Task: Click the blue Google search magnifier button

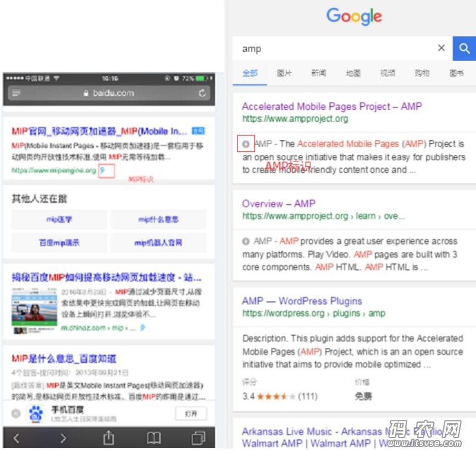Action: pos(464,48)
